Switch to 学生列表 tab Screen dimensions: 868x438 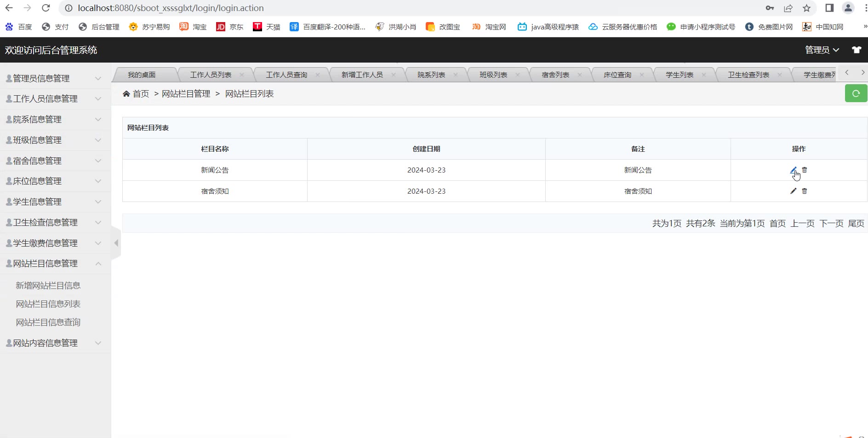(x=680, y=75)
